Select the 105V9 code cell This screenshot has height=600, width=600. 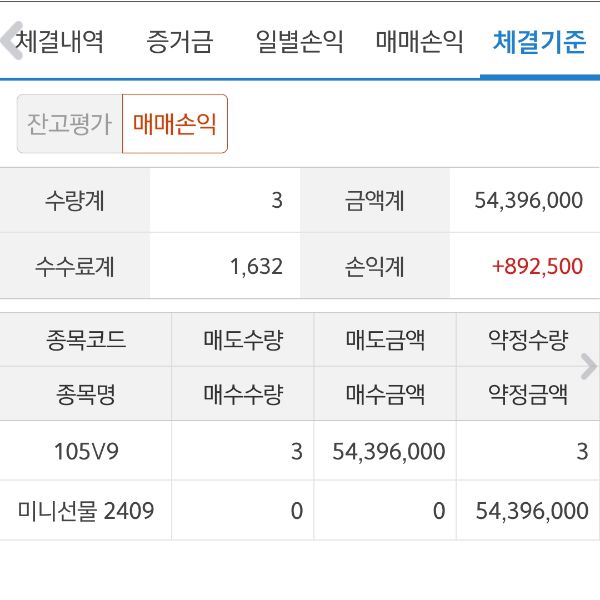pyautogui.click(x=86, y=451)
